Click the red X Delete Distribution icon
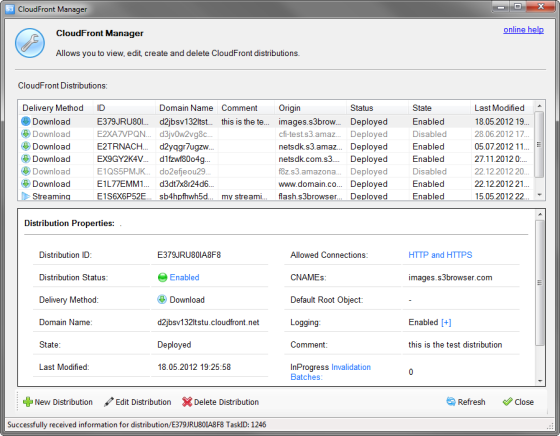This screenshot has height=436, width=560. [187, 402]
